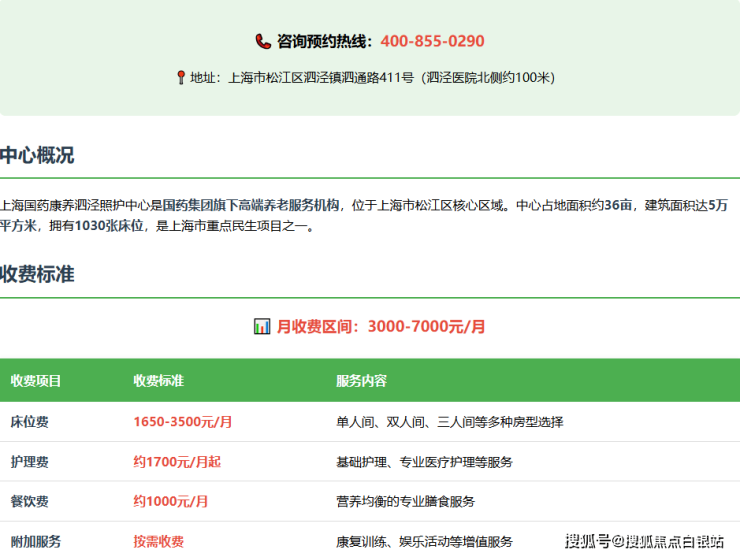Click the 服务内容 column header
Image resolution: width=740 pixels, height=557 pixels.
pyautogui.click(x=361, y=381)
